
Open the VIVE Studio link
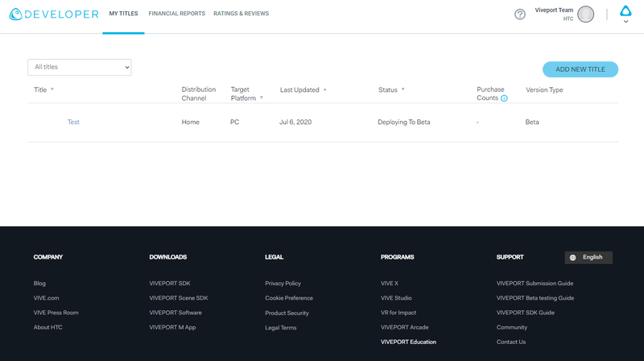coord(396,298)
